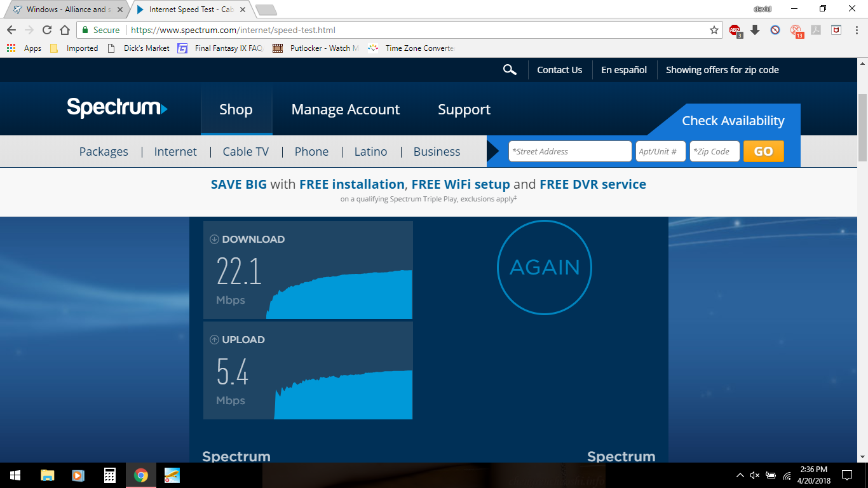Show hidden system tray icons

coord(740,475)
